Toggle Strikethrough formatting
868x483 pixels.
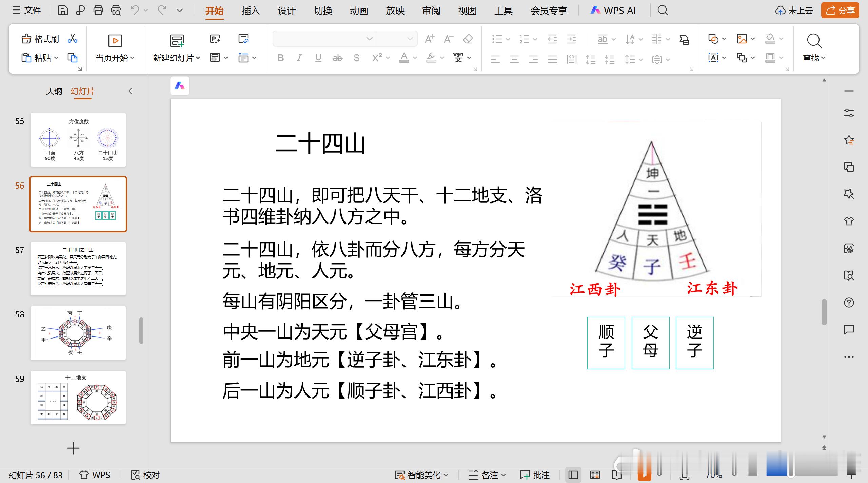[x=337, y=58]
